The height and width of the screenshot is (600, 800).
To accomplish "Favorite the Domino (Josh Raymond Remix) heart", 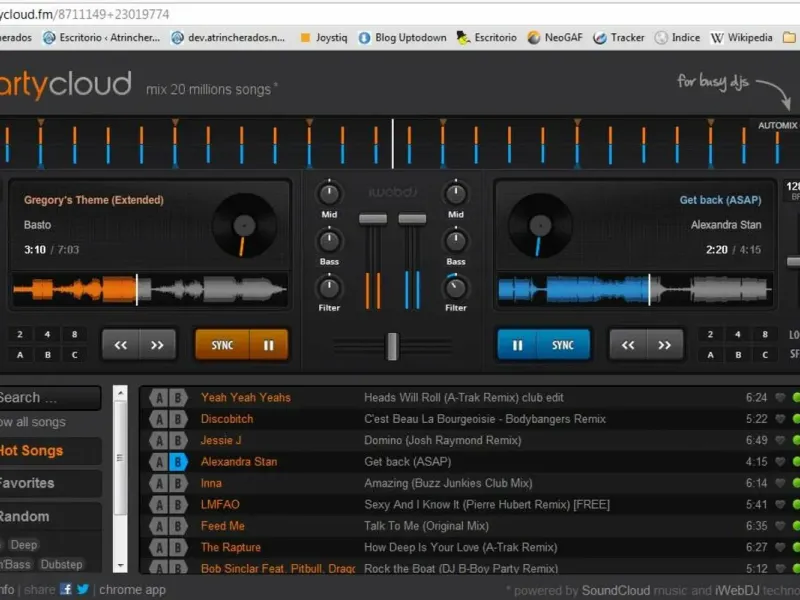I will 780,440.
